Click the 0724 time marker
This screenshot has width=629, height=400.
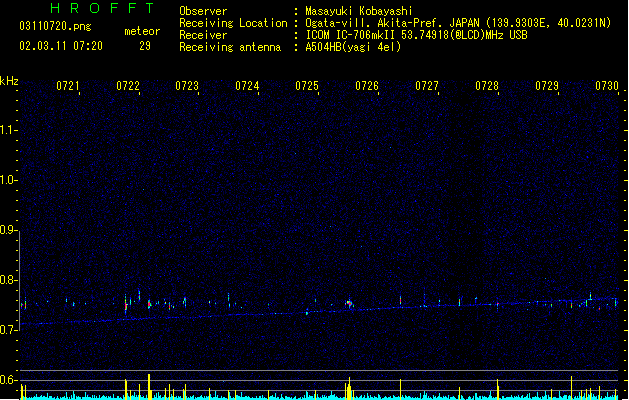point(247,86)
